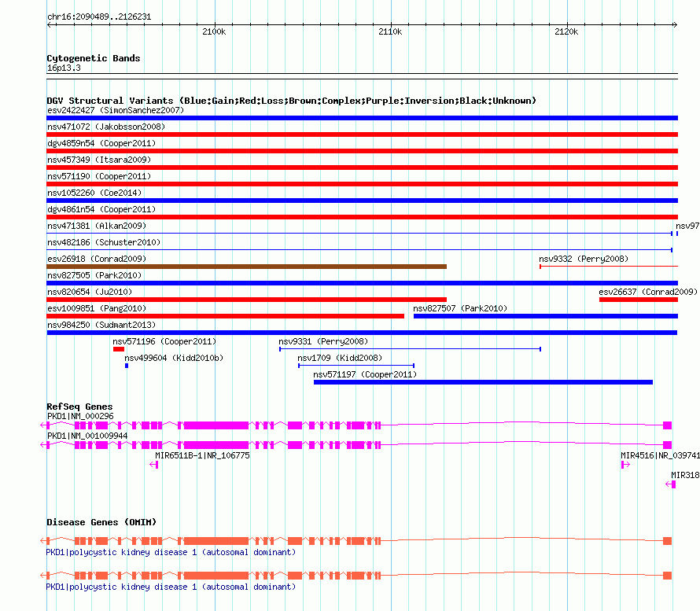Click the partially visible nsv97 variant label
This screenshot has height=611, width=700.
point(687,226)
